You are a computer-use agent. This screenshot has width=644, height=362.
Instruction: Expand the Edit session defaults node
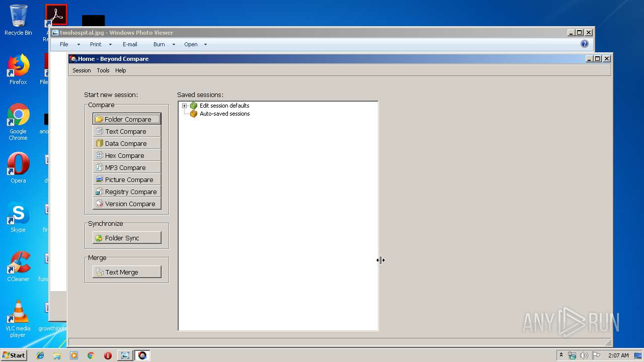(184, 106)
